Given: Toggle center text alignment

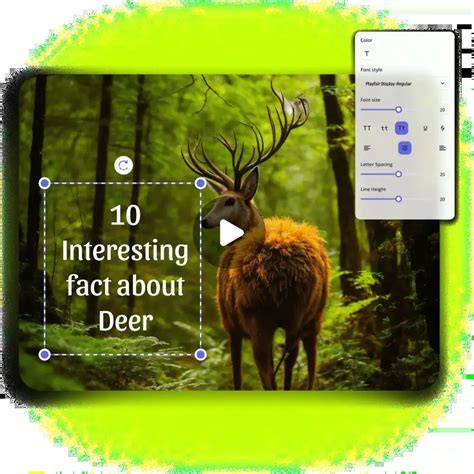Looking at the screenshot, I should coord(405,148).
